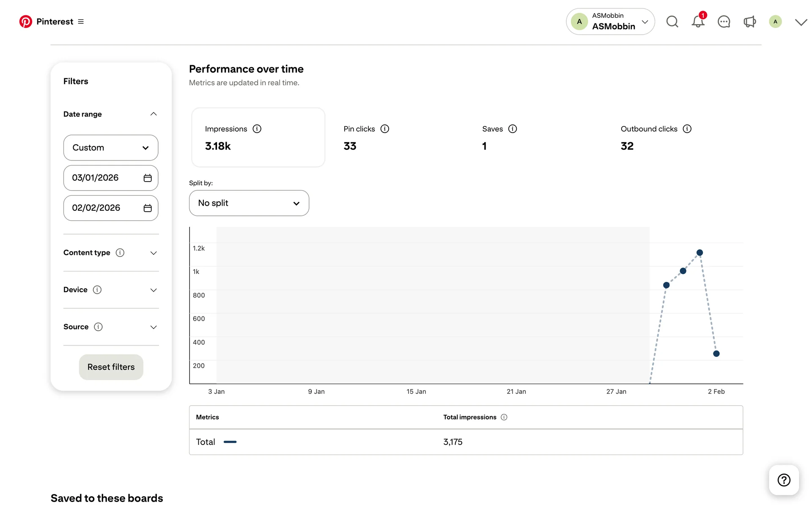Open calendar for end date 02/02/2026
Screen dimensions: 812x508
tap(147, 208)
